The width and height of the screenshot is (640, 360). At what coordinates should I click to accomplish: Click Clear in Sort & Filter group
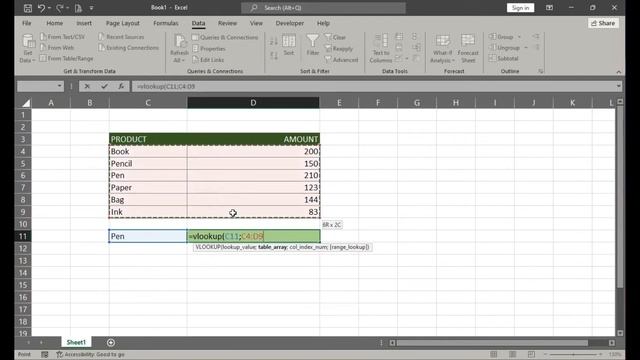point(336,37)
